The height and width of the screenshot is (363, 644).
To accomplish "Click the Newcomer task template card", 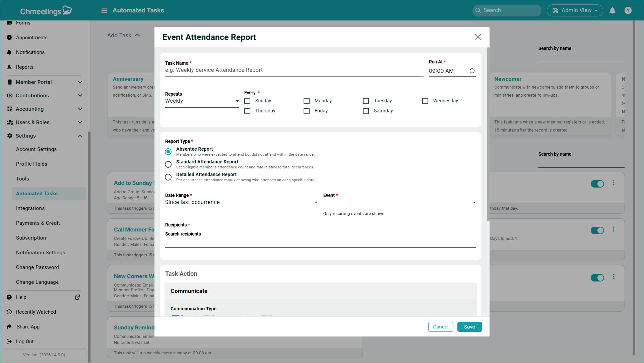I will pyautogui.click(x=550, y=104).
